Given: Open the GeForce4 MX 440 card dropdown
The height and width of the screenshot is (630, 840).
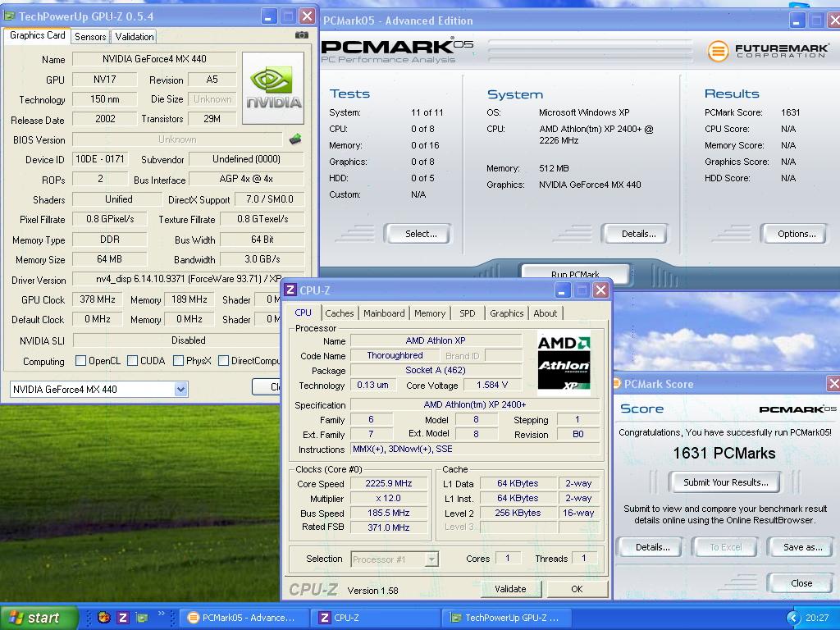Looking at the screenshot, I should pos(181,389).
